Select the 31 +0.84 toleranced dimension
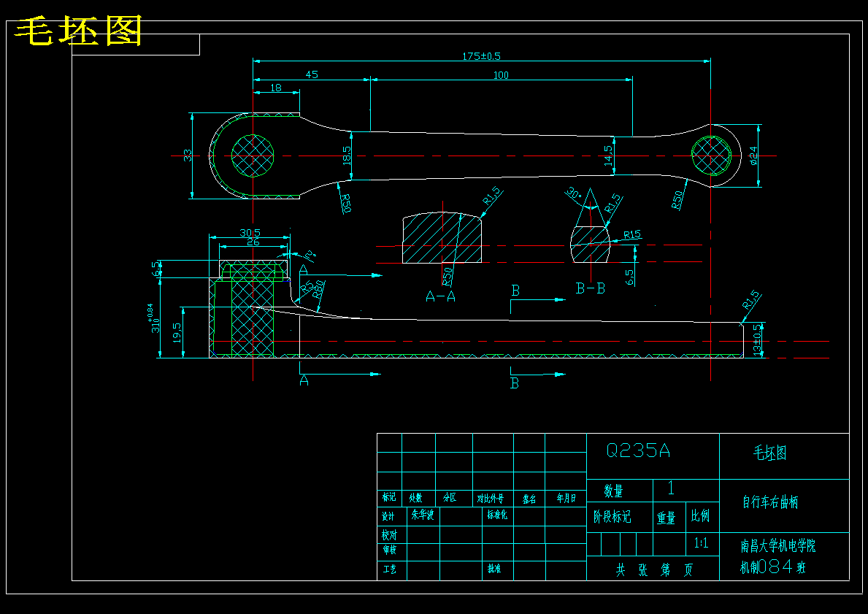The height and width of the screenshot is (614, 868). (153, 318)
